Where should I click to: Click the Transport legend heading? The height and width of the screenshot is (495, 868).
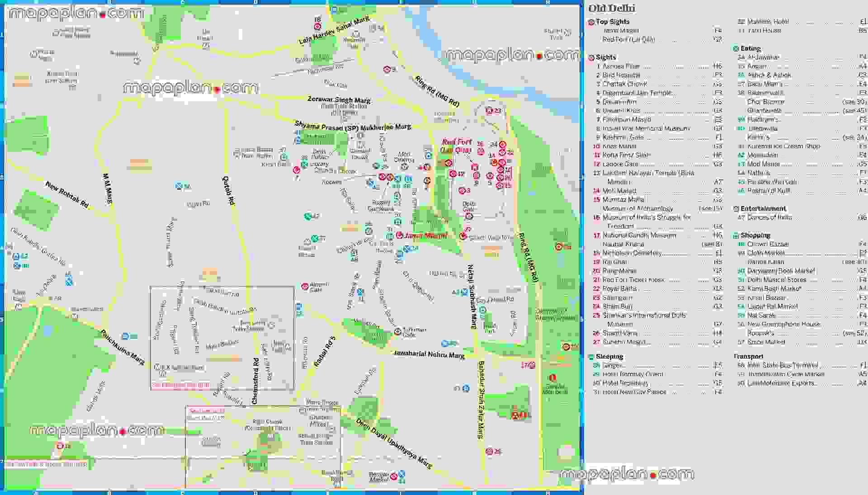749,356
